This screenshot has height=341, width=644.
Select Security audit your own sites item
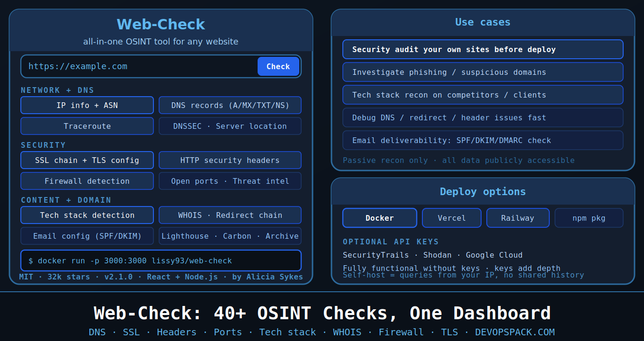483,49
